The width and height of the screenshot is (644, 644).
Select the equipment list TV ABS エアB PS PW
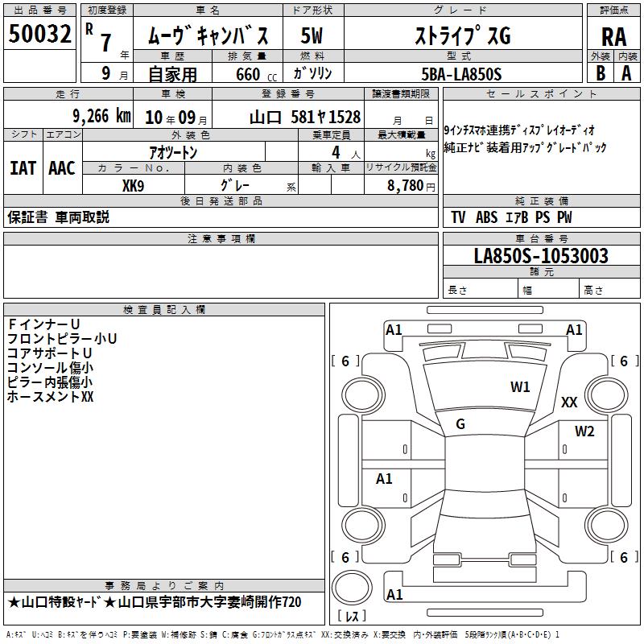pos(511,217)
